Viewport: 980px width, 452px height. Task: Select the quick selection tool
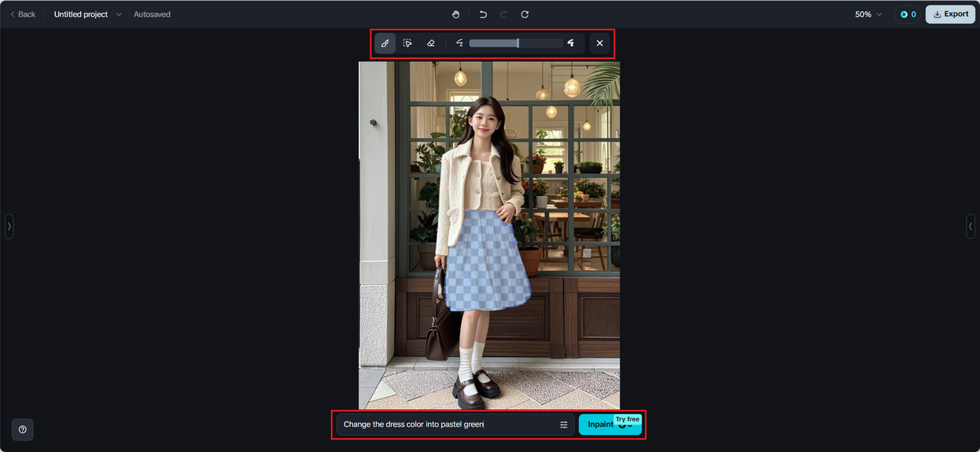(408, 44)
